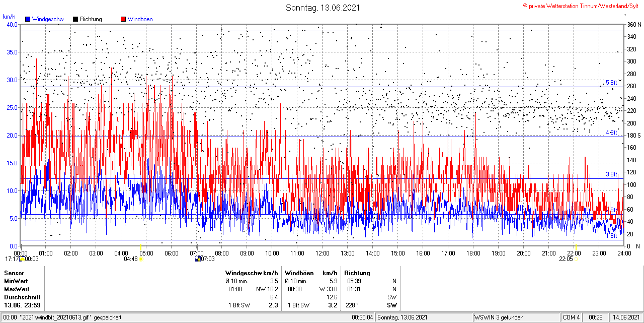
Task: Select the Richtung legend label at top
Action: (91, 19)
